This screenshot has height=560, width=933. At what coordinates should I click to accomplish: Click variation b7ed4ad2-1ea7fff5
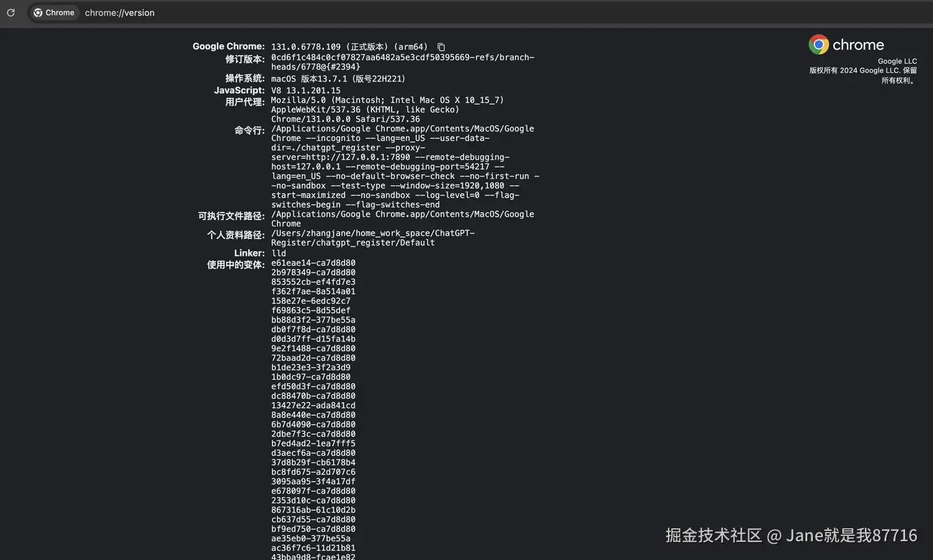(313, 443)
